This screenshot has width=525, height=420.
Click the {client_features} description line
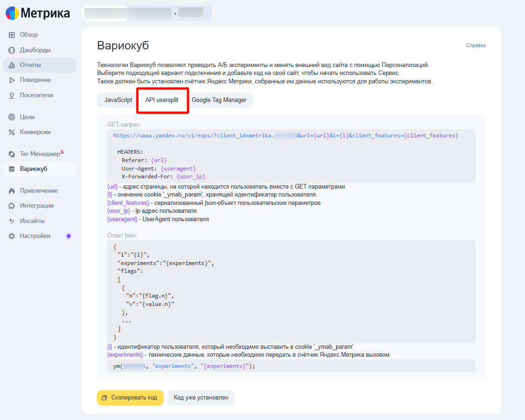point(214,203)
